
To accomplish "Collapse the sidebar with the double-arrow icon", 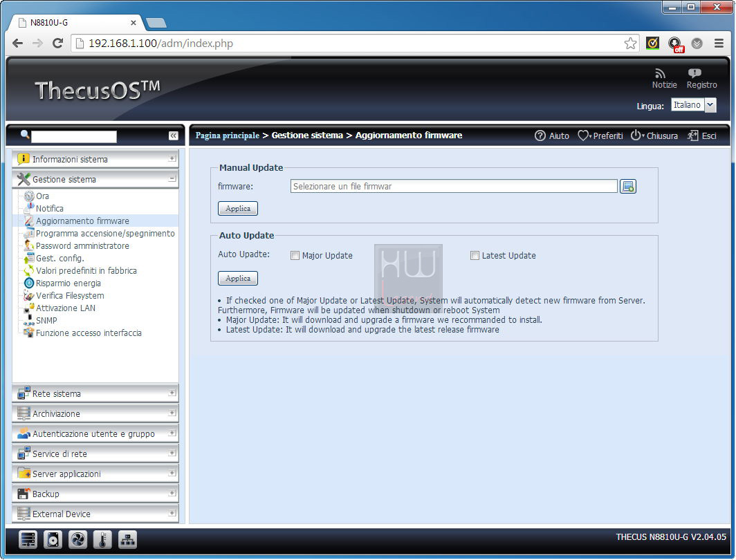I will 173,136.
